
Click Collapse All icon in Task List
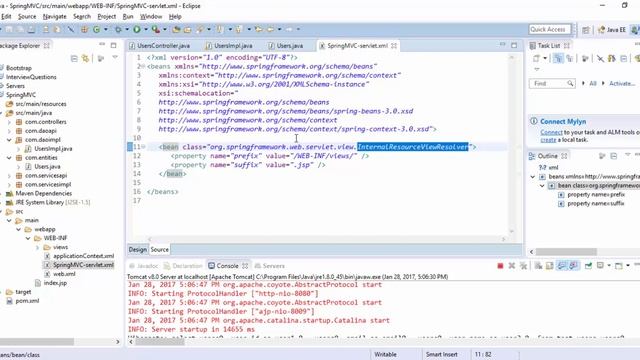coord(624,59)
